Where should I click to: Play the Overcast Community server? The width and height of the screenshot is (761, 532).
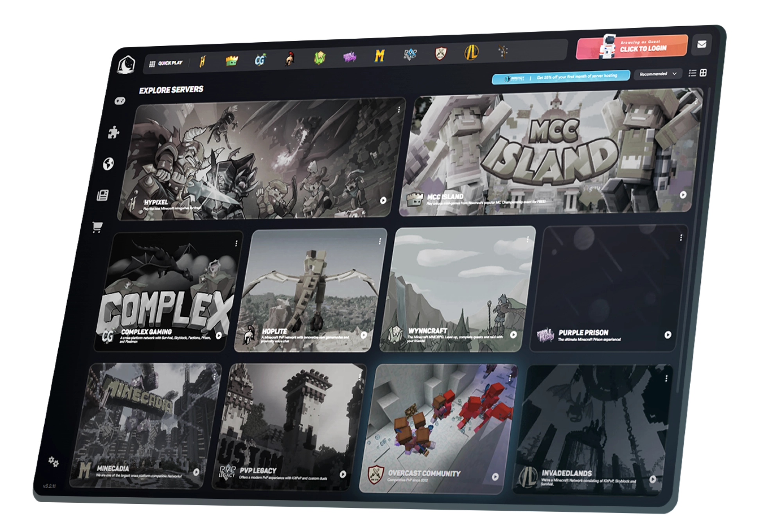(495, 476)
